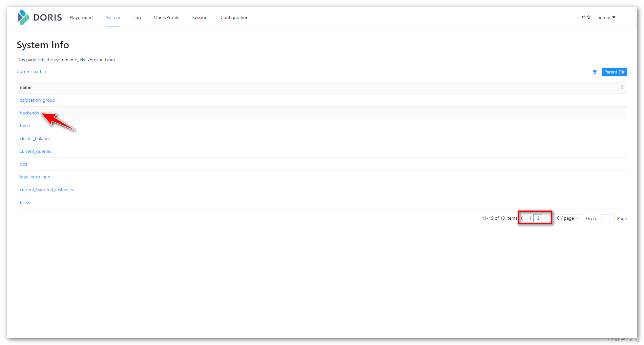Image resolution: width=644 pixels, height=345 pixels.
Task: Go to previous page arrow
Action: point(522,218)
